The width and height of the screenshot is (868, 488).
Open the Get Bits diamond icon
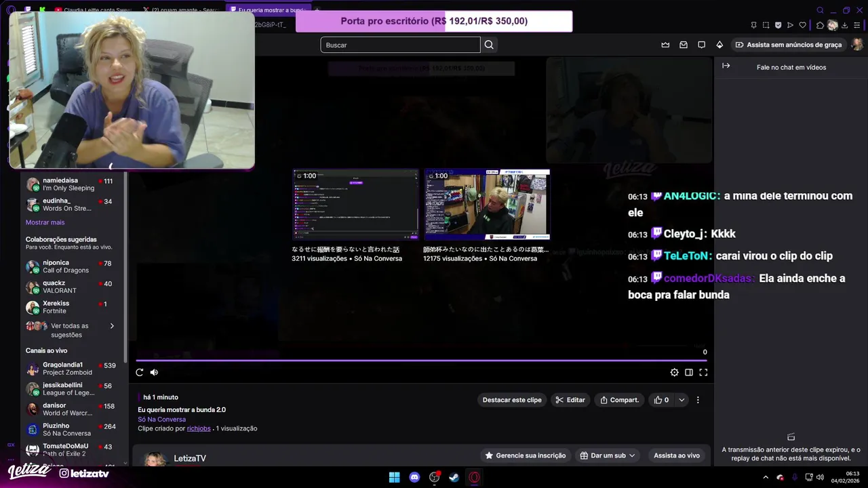(x=719, y=45)
